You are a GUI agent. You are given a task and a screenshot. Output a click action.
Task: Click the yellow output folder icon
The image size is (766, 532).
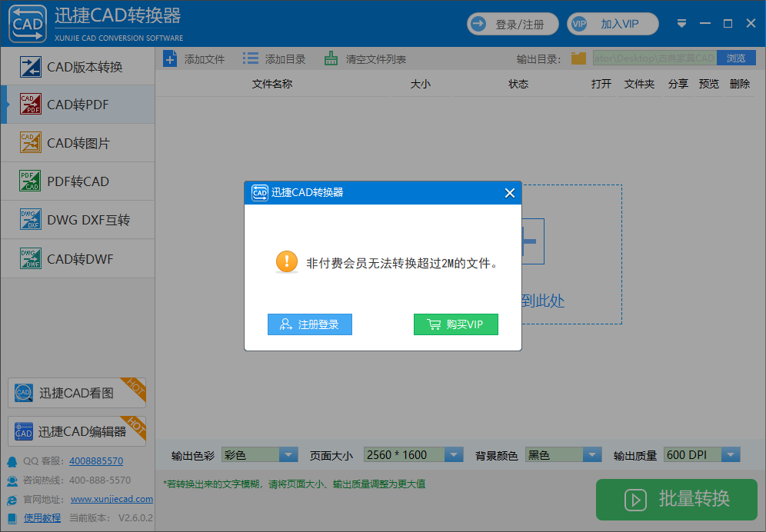pyautogui.click(x=579, y=58)
